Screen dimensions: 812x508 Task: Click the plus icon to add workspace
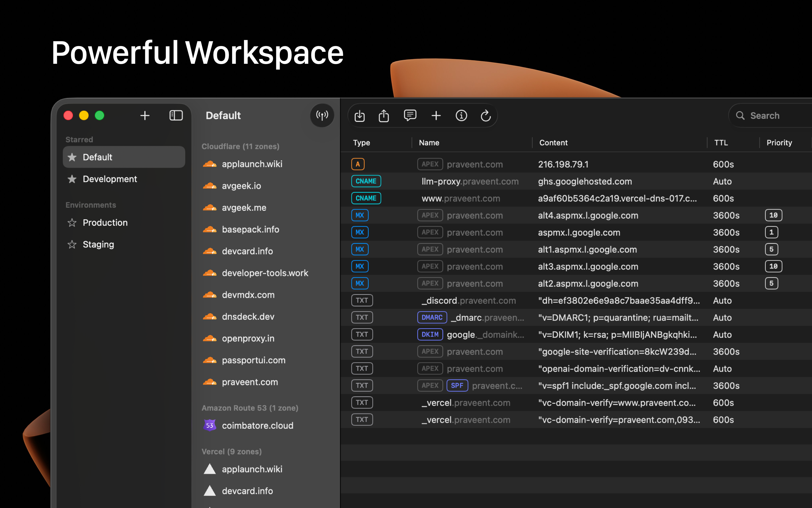click(x=145, y=116)
